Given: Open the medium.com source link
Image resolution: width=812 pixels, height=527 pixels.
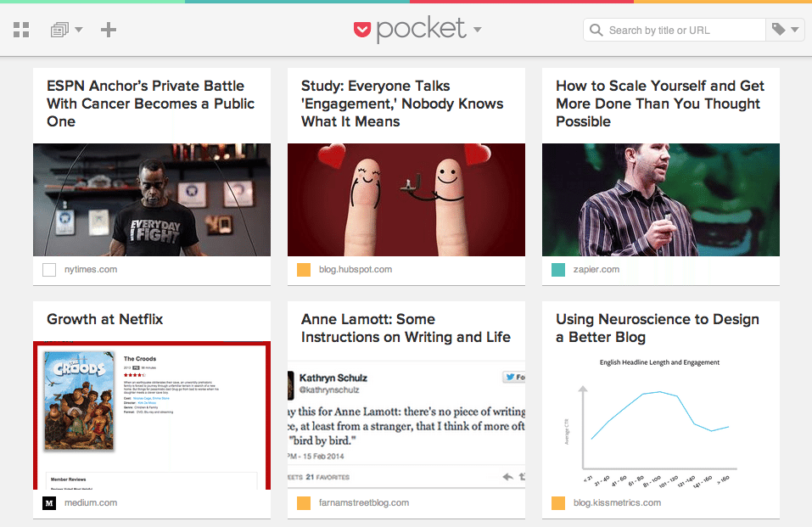Looking at the screenshot, I should (91, 502).
